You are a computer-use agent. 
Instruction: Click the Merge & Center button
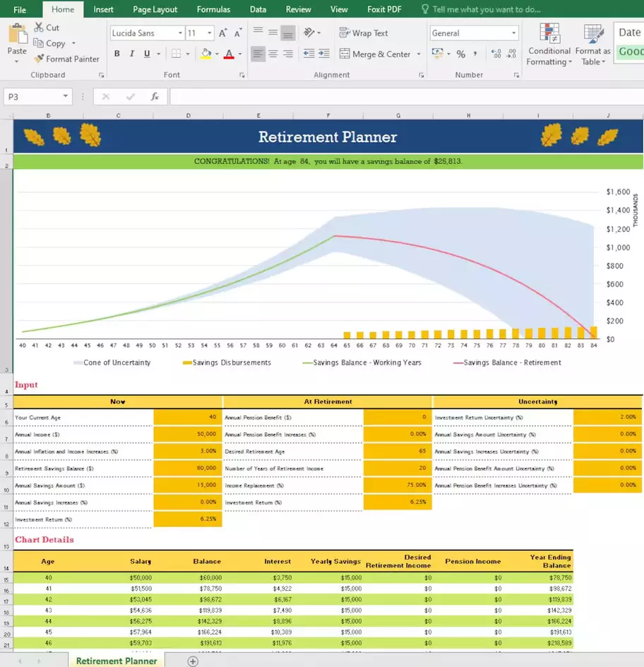[376, 54]
